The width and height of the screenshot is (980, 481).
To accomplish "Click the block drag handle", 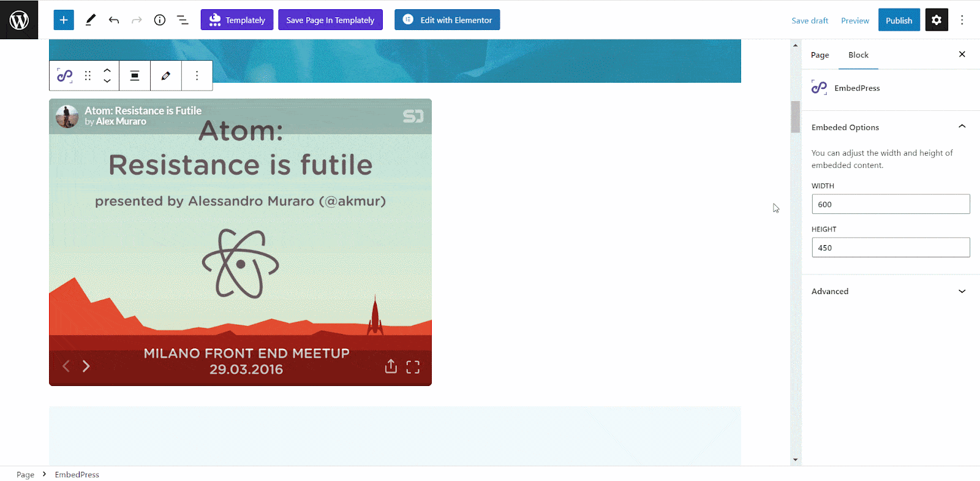I will point(88,75).
